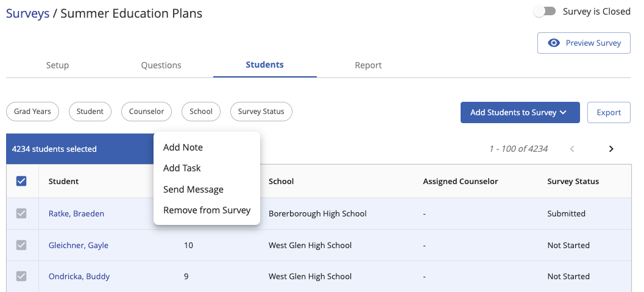Uncheck the select-all students checkbox
The height and width of the screenshot is (292, 644).
tap(21, 181)
